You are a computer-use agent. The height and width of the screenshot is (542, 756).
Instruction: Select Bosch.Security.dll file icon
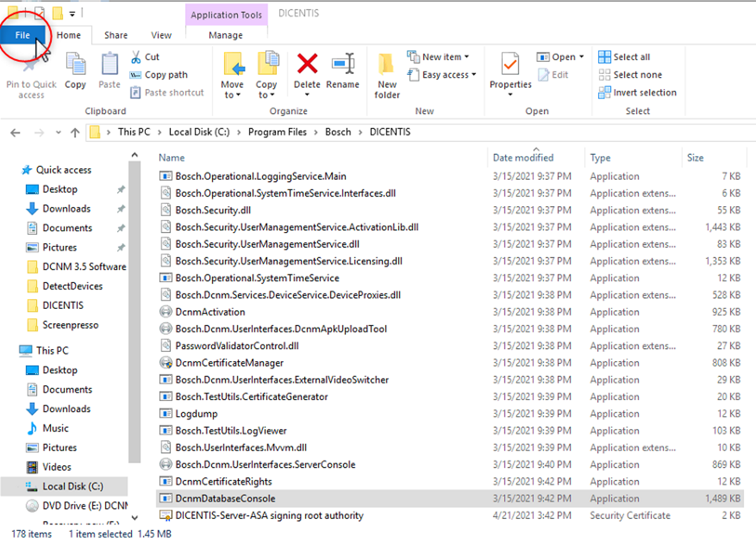(165, 210)
